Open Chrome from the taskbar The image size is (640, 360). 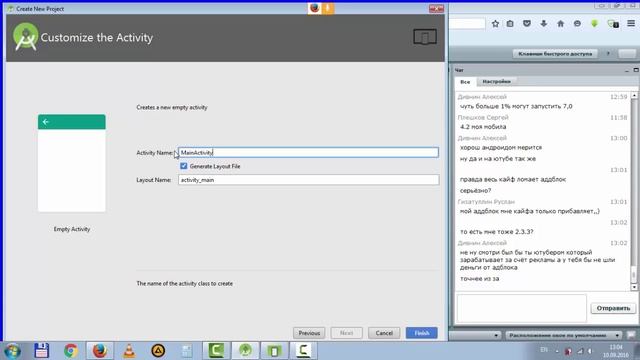pos(71,351)
